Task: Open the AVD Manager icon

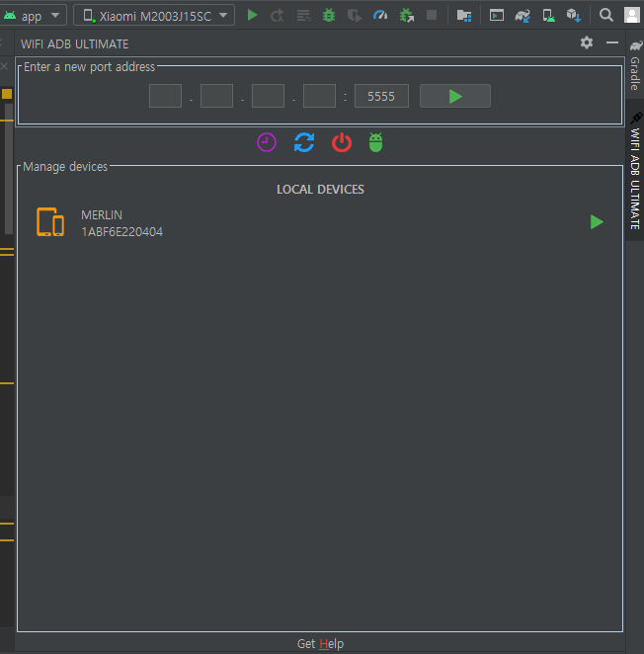Action: click(x=548, y=16)
